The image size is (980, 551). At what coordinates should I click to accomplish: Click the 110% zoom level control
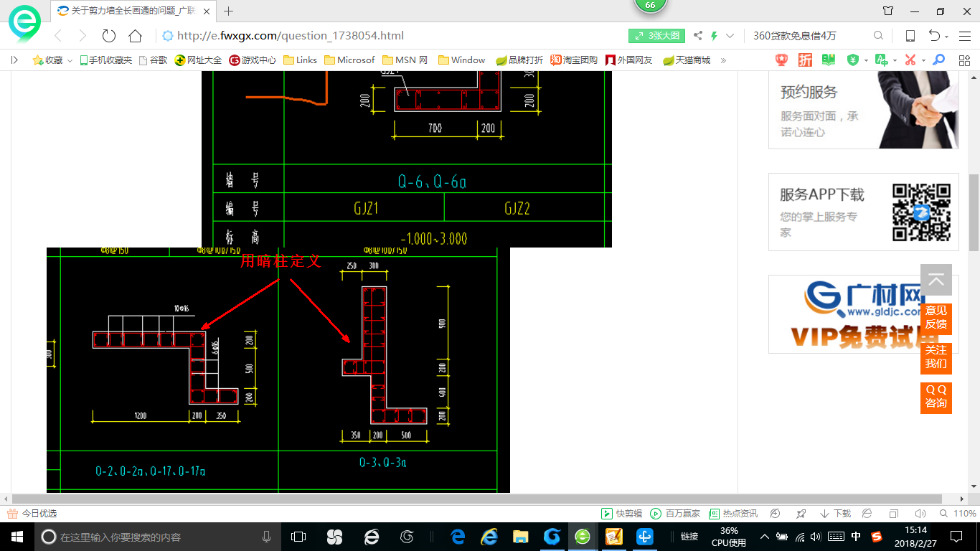(958, 514)
